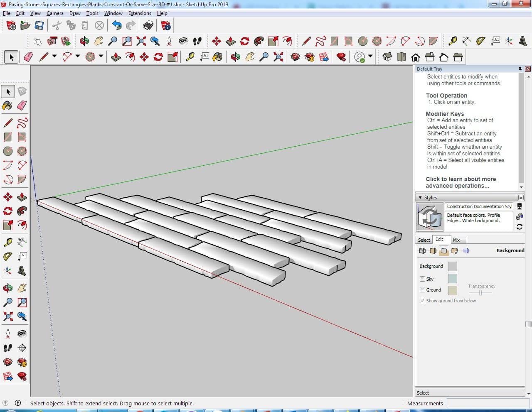Choose the Tape Measure tool in left toolbar

point(7,242)
